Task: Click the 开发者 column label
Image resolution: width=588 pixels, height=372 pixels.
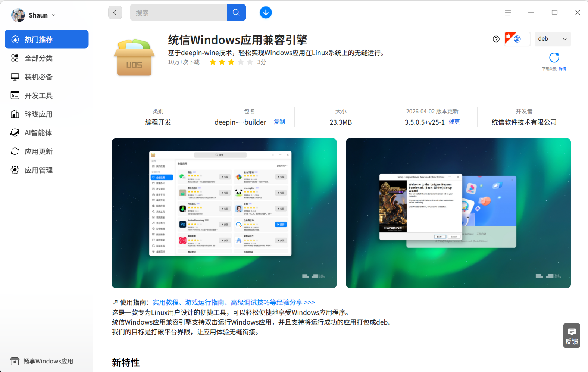Action: pyautogui.click(x=524, y=112)
